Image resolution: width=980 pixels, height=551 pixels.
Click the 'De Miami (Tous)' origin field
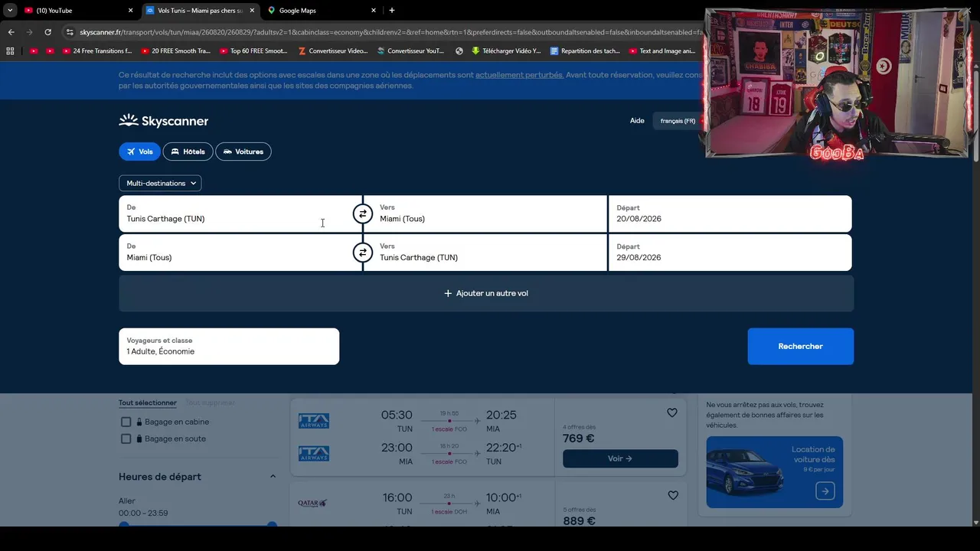coord(240,253)
